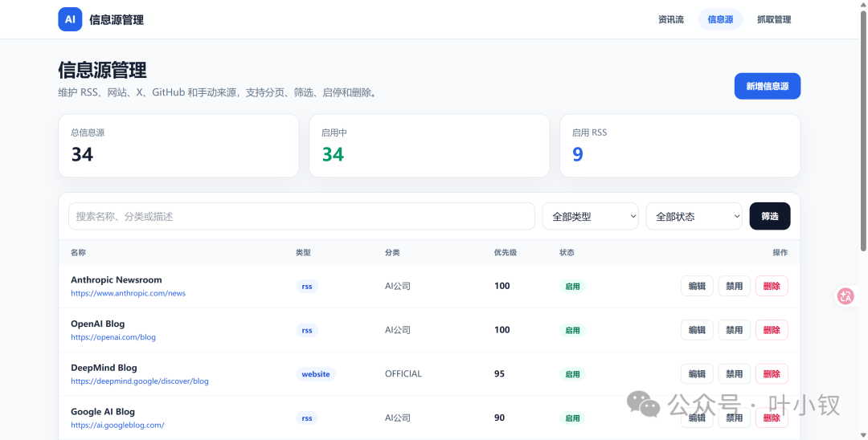This screenshot has width=868, height=440.
Task: Delete the Anthropic Newsroom source
Action: [772, 286]
